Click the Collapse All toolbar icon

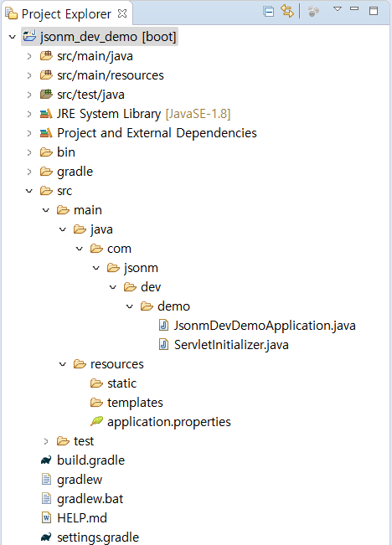tap(268, 12)
